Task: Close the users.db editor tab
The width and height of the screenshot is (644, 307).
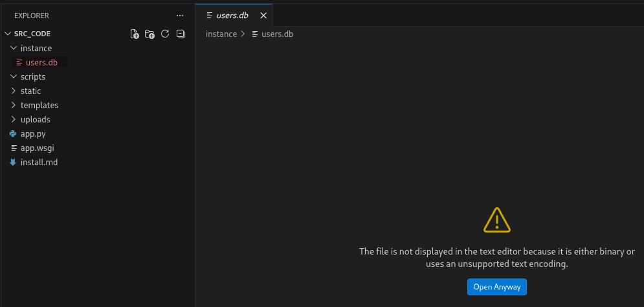Action: [263, 15]
